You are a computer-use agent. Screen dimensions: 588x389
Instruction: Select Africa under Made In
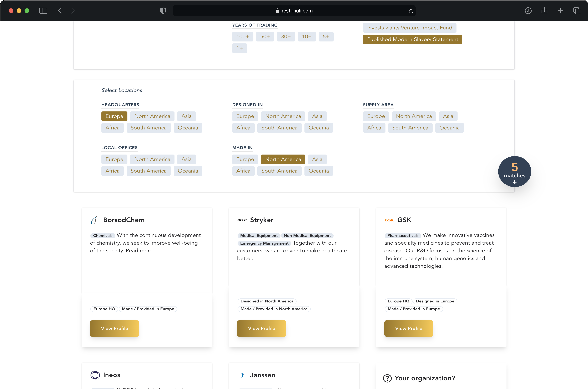pos(243,171)
